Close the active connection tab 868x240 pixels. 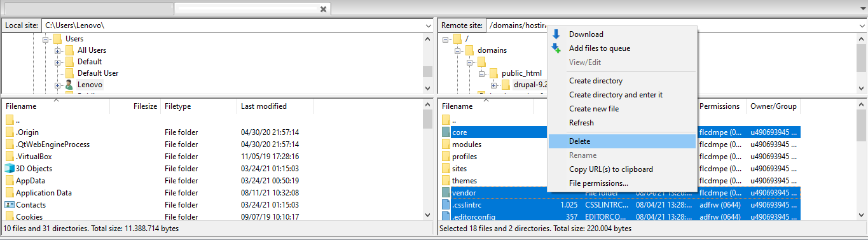[x=323, y=9]
